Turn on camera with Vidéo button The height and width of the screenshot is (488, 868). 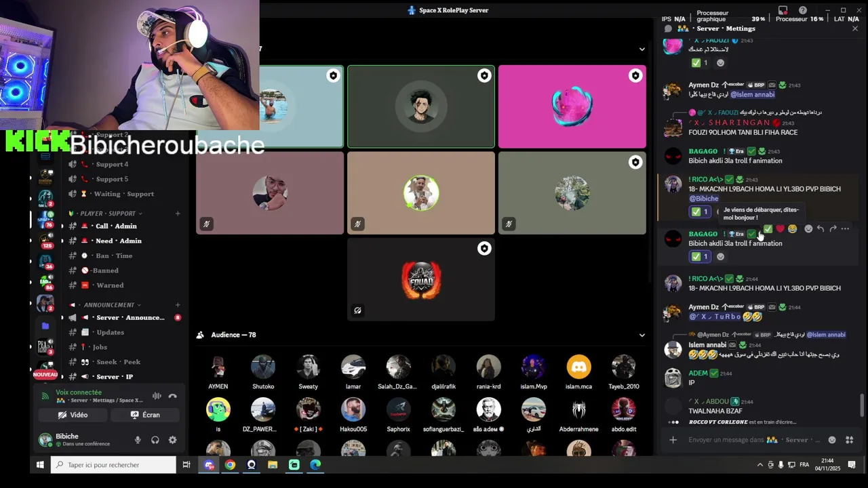tap(73, 415)
